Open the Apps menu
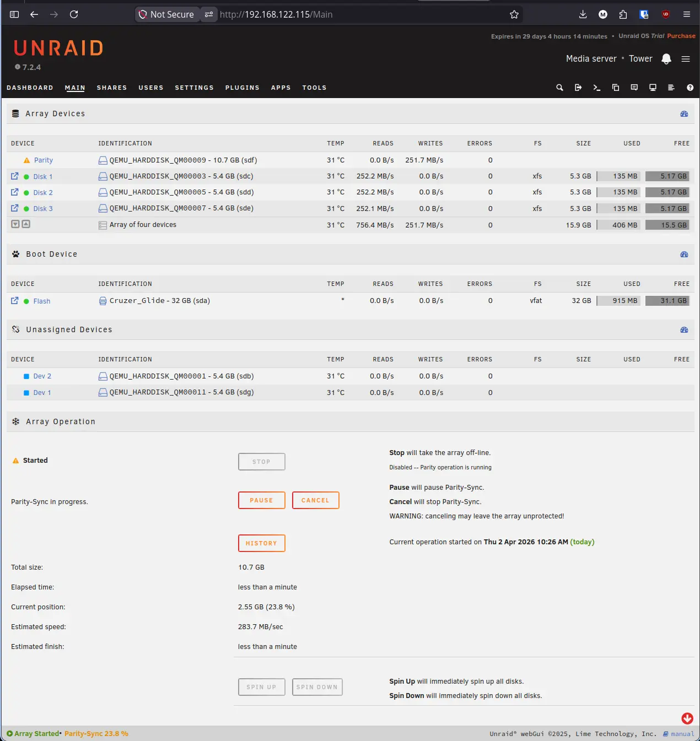 click(281, 88)
